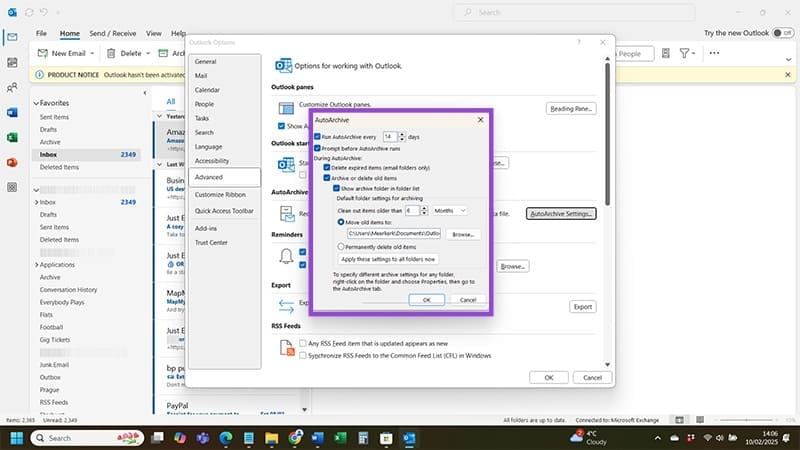Viewport: 800px width, 450px height.
Task: Click Browse next to the archive path
Action: 463,234
